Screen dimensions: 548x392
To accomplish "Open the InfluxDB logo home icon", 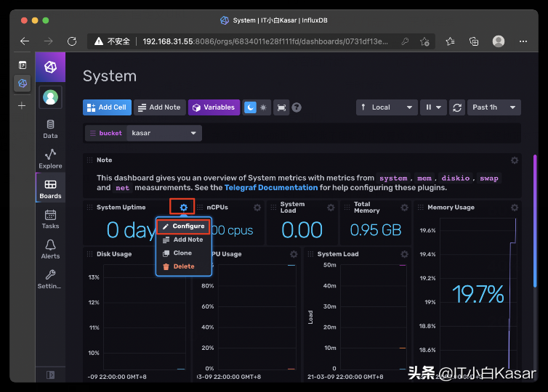I will [50, 67].
